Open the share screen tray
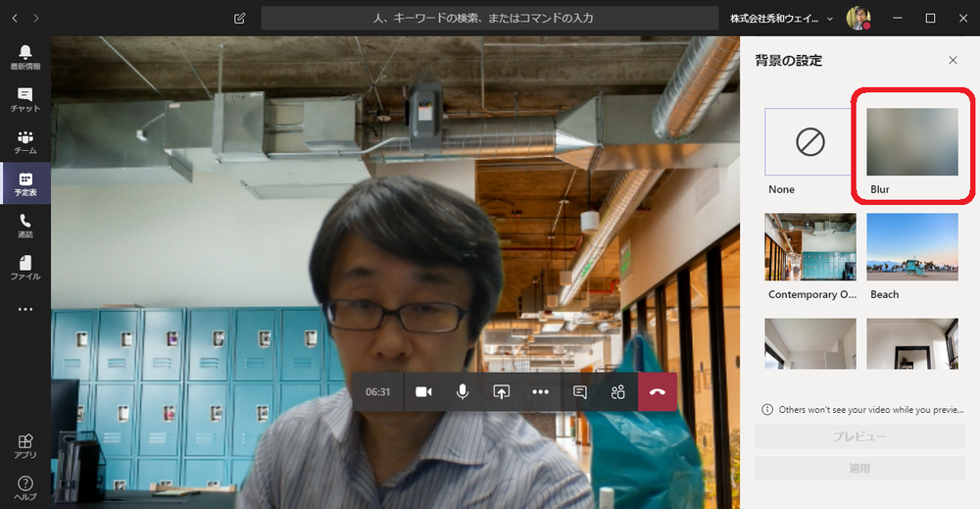980x509 pixels. point(501,392)
